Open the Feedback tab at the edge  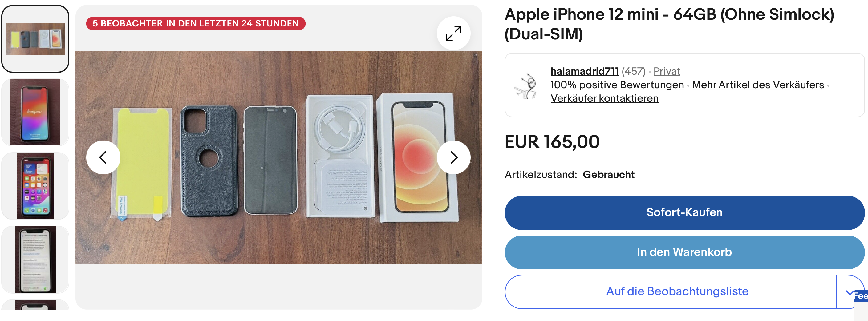(861, 296)
